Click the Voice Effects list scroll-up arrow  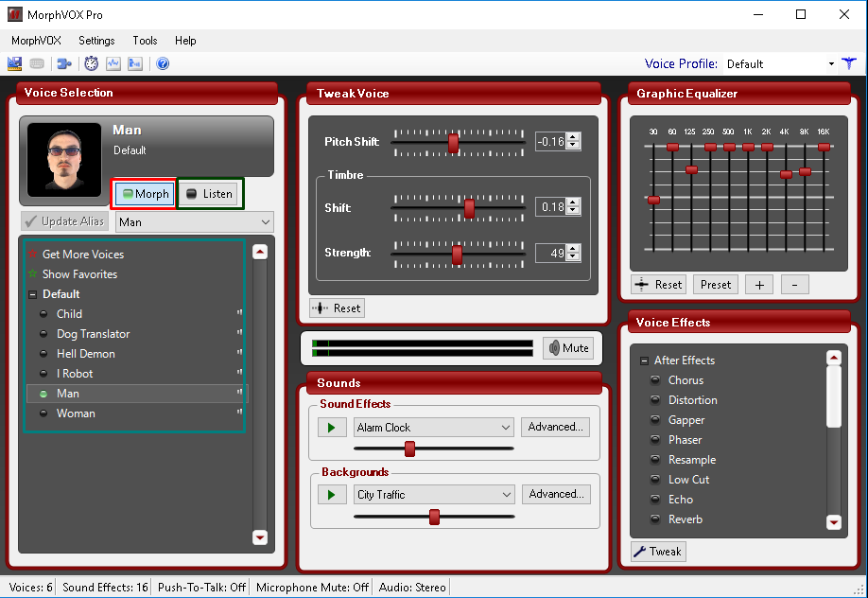(x=834, y=358)
